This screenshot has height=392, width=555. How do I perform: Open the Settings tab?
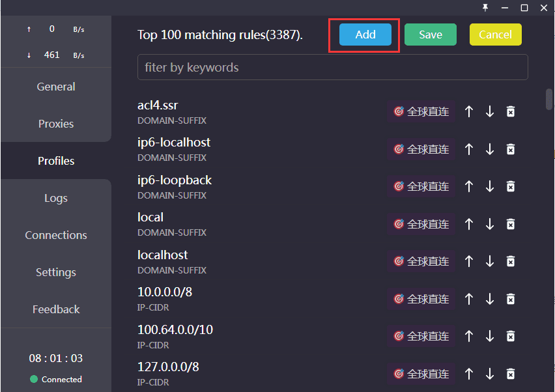pos(56,272)
